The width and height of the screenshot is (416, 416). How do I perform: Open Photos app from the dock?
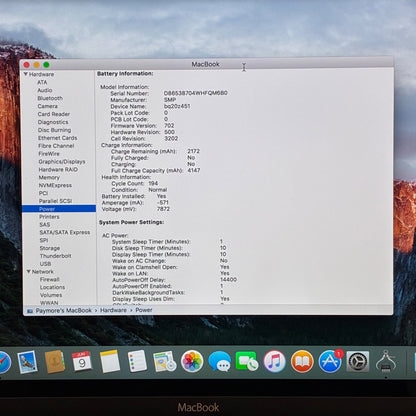click(192, 361)
